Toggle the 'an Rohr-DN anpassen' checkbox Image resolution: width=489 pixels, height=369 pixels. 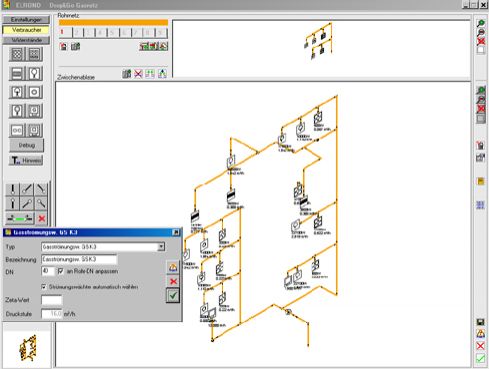[x=60, y=271]
